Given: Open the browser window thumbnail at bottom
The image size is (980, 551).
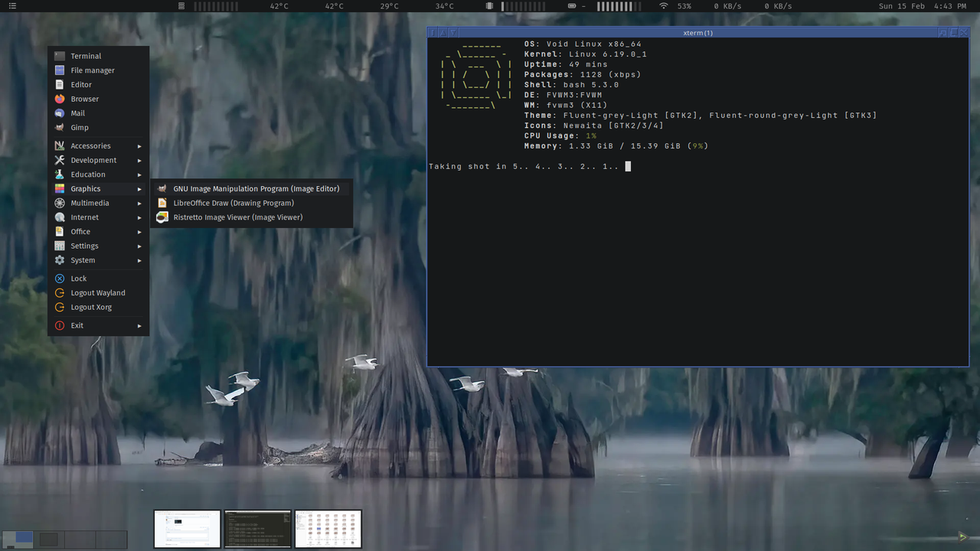Looking at the screenshot, I should tap(187, 529).
